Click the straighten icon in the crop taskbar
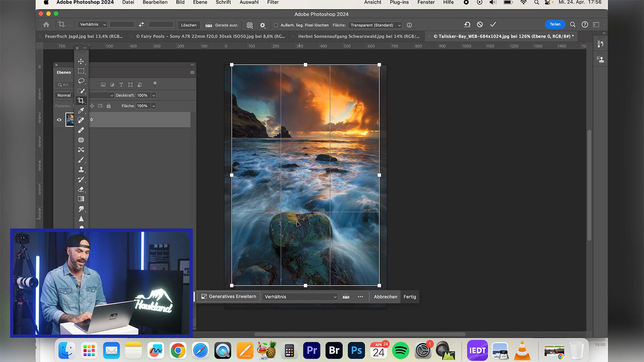The width and height of the screenshot is (644, 362). coord(346,297)
